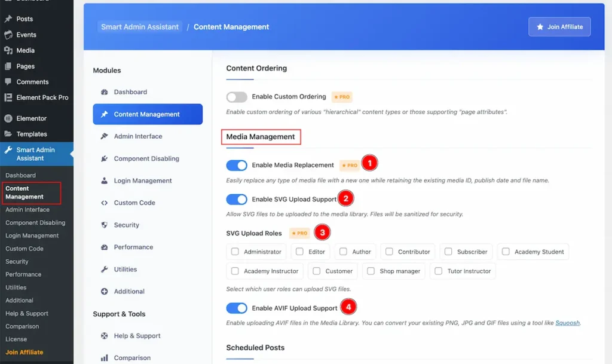Screen dimensions: 612x364
Task: Open Component Disabling in WordPress submenu
Action: (35, 222)
